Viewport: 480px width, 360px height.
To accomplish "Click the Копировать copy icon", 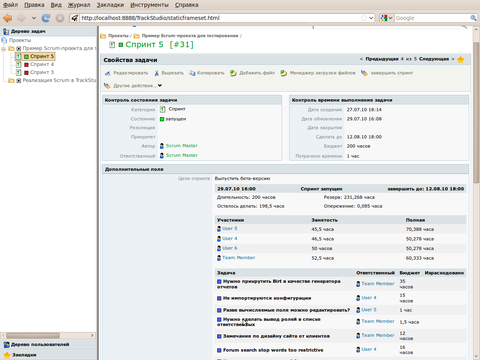I will click(x=192, y=73).
